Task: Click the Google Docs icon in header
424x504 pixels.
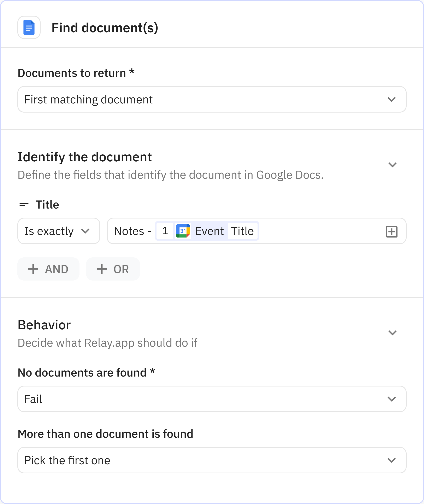Action: point(29,27)
